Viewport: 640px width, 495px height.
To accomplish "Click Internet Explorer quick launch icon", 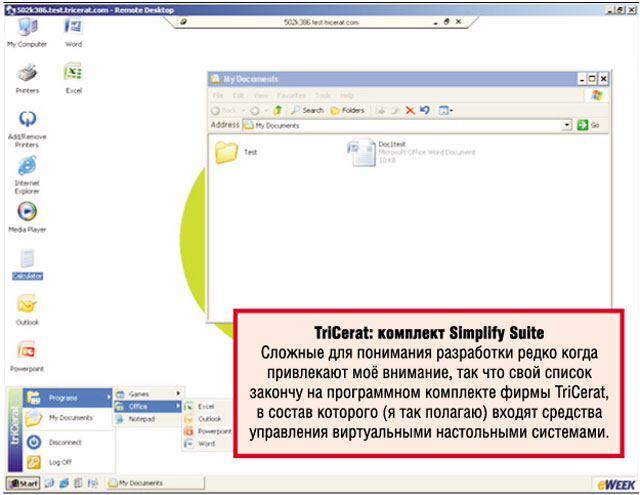I will click(x=64, y=484).
